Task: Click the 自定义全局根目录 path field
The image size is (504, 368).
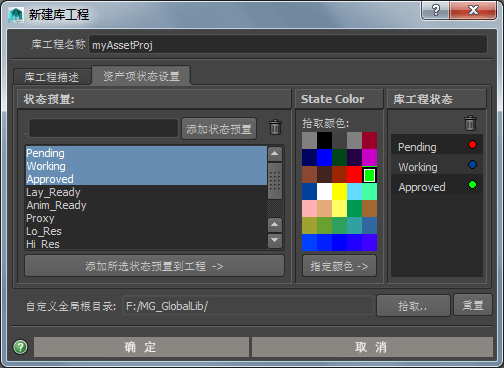Action: pos(248,305)
